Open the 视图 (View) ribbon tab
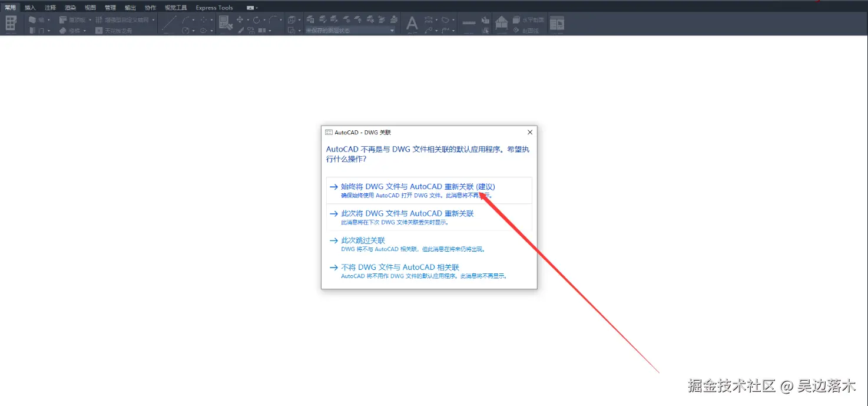 90,8
